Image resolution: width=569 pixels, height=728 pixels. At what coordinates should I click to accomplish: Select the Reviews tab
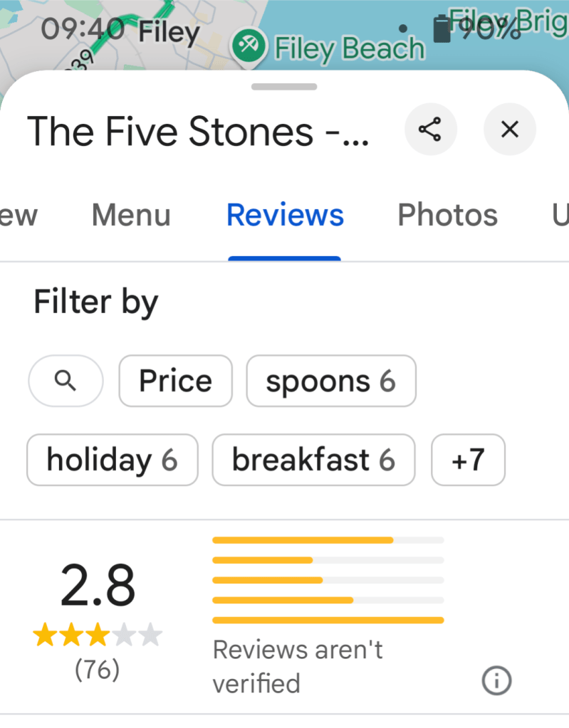(x=285, y=215)
